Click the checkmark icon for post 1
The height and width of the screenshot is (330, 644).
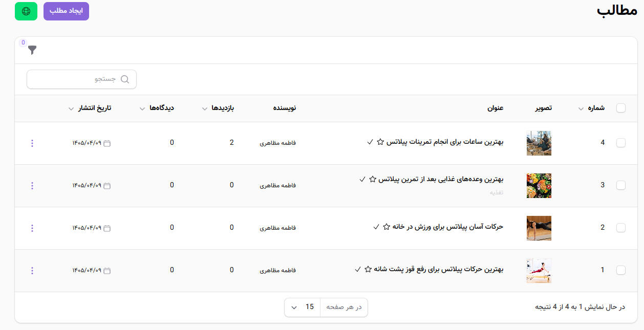[x=358, y=269]
